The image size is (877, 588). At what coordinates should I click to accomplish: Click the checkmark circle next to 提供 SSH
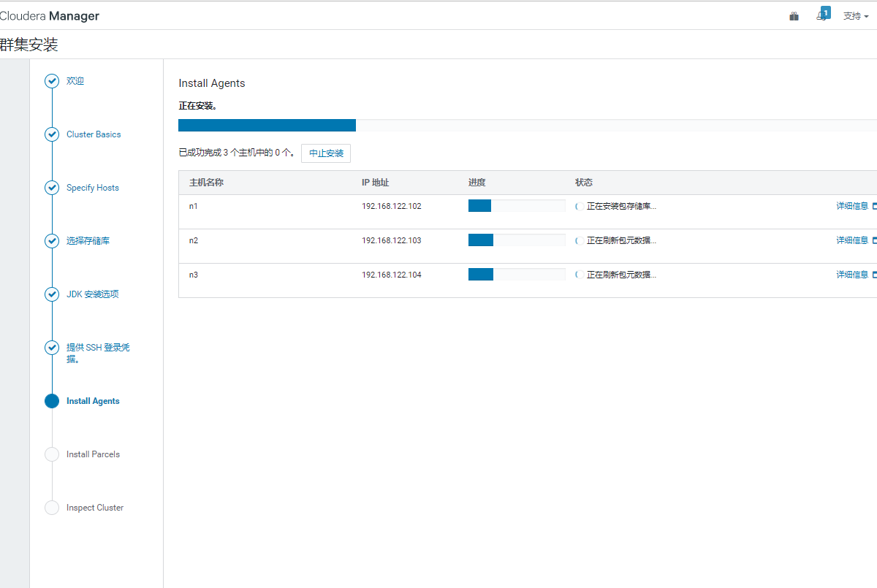point(52,348)
